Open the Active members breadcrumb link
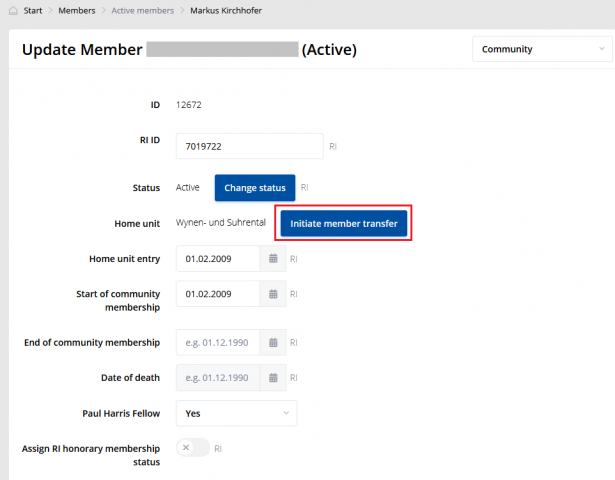The width and height of the screenshot is (615, 480). coord(142,10)
